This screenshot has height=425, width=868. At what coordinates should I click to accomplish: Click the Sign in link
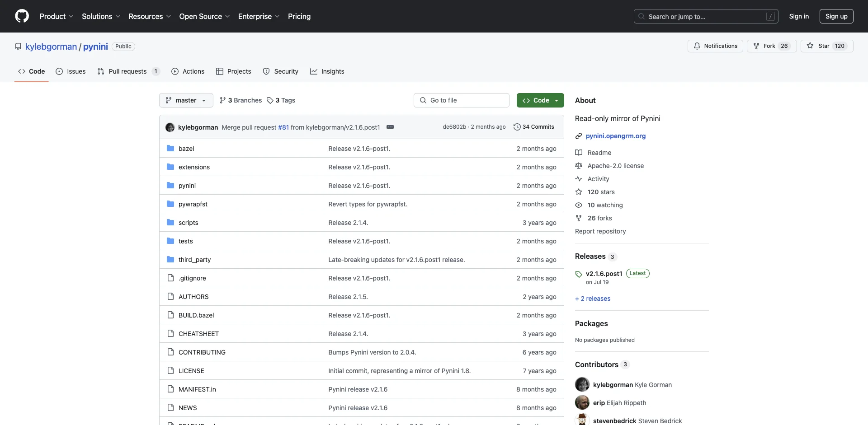coord(799,16)
